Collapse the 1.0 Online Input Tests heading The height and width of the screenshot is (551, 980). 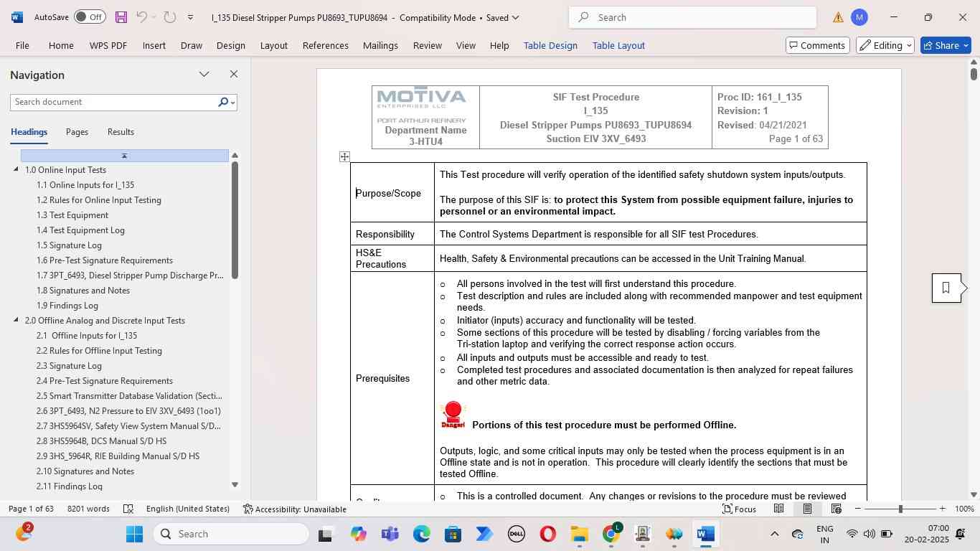pos(17,170)
